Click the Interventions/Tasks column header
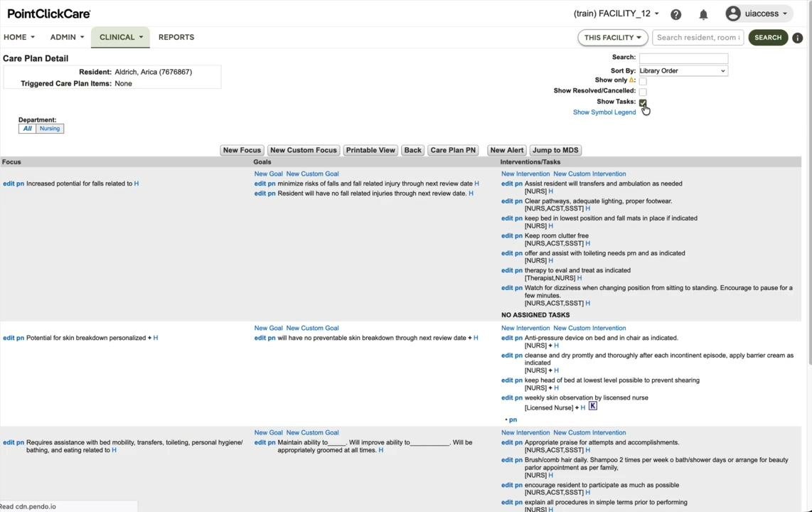 [x=530, y=162]
